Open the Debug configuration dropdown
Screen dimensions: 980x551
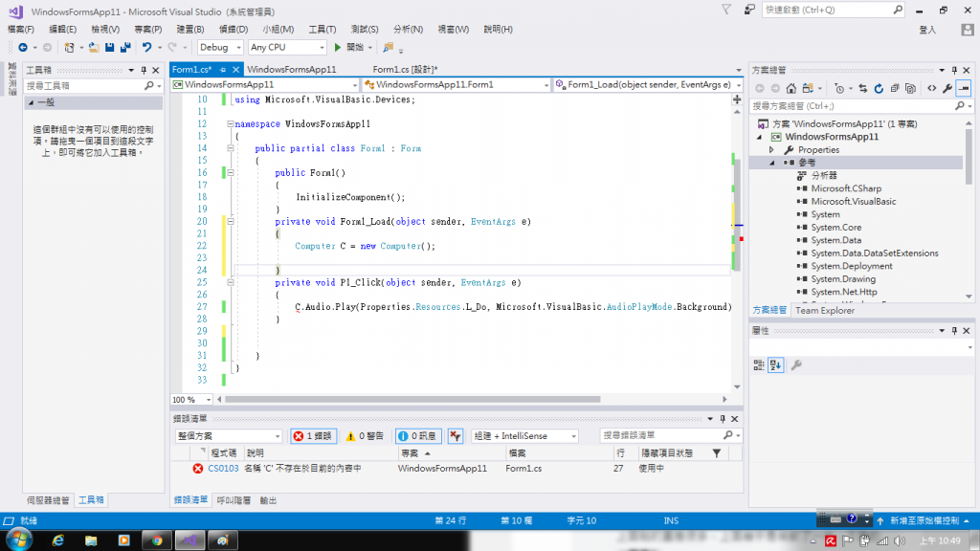(x=221, y=48)
